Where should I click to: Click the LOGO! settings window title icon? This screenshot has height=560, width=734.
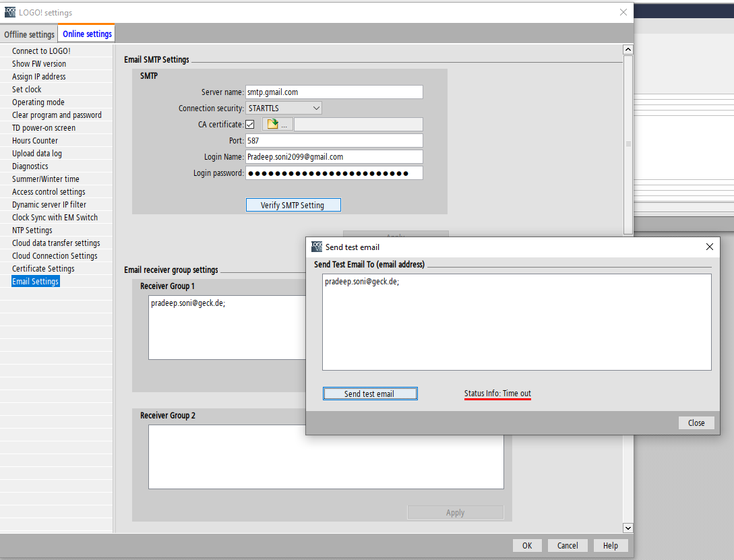pos(10,12)
